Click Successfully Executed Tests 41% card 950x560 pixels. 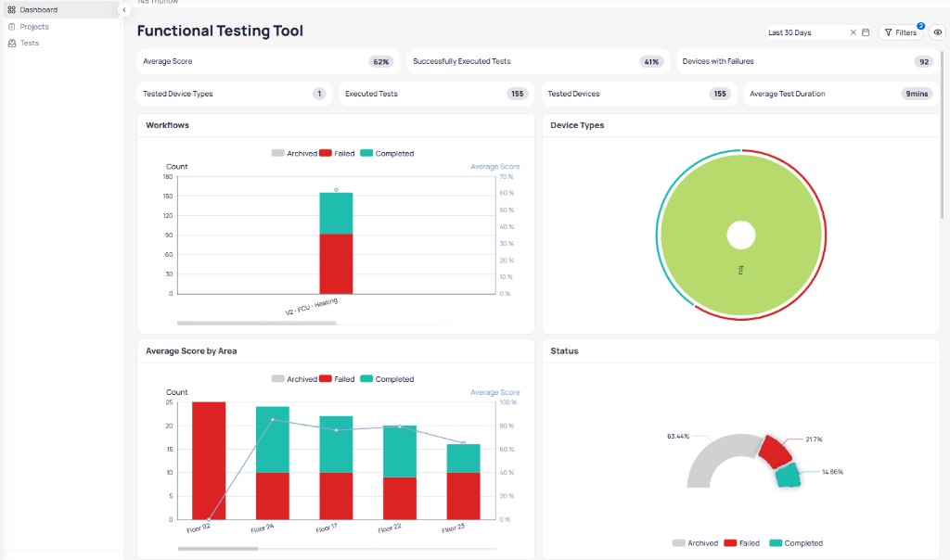tap(538, 62)
